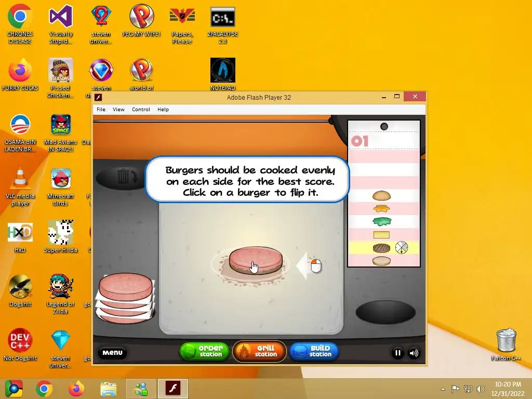Grab a raw patty from the stack
532x399 pixels.
(x=126, y=287)
